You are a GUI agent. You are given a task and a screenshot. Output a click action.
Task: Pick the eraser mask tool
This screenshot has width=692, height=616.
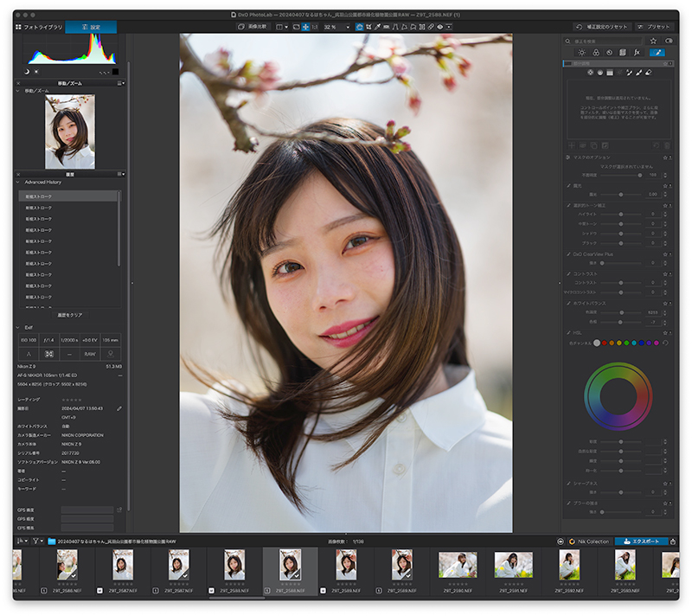tap(649, 73)
